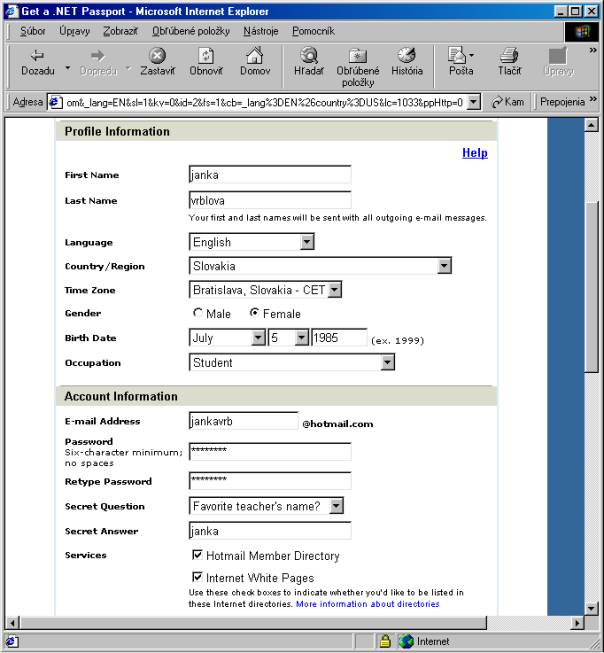The width and height of the screenshot is (604, 653).
Task: Open the Hľadať search icon
Action: tap(308, 57)
